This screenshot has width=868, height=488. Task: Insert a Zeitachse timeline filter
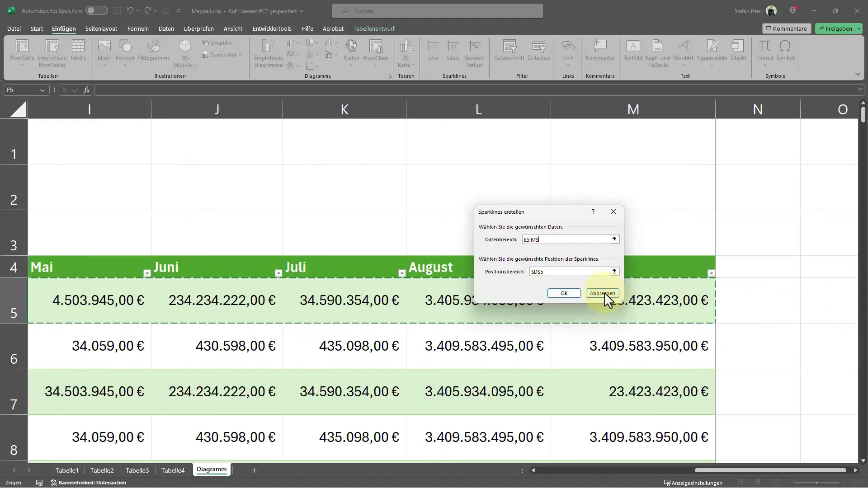(x=538, y=50)
